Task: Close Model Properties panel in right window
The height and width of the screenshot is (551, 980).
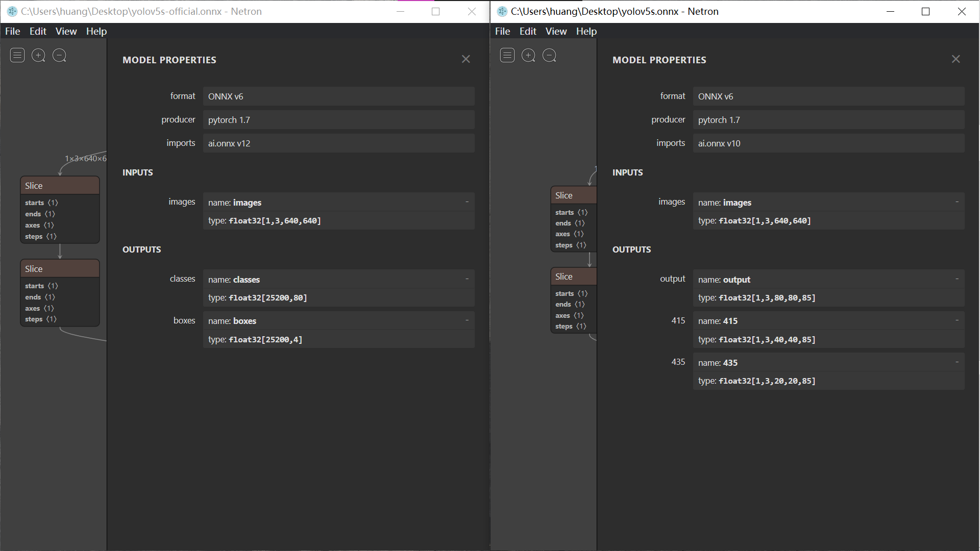Action: pyautogui.click(x=955, y=59)
